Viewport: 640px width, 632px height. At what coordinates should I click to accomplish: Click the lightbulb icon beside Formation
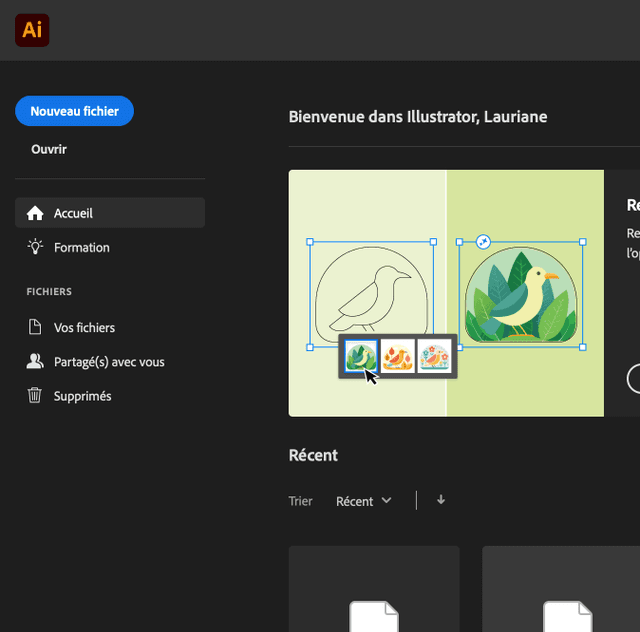tap(35, 247)
